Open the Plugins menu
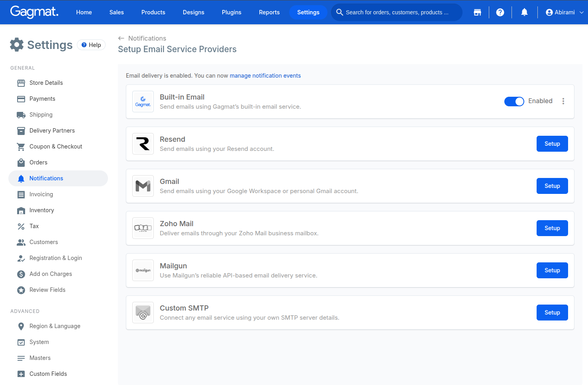588x385 pixels. click(x=231, y=12)
